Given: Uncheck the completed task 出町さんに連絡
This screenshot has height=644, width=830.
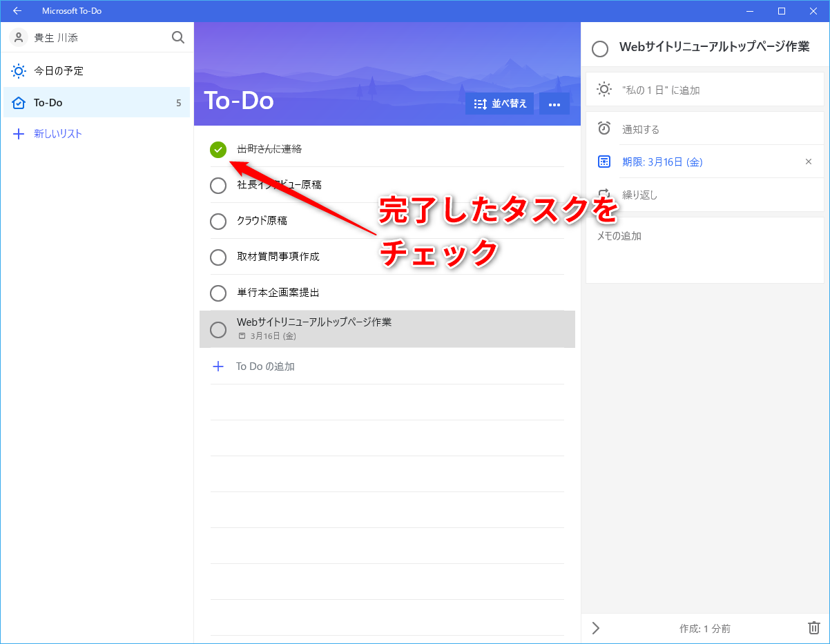Looking at the screenshot, I should (x=218, y=149).
